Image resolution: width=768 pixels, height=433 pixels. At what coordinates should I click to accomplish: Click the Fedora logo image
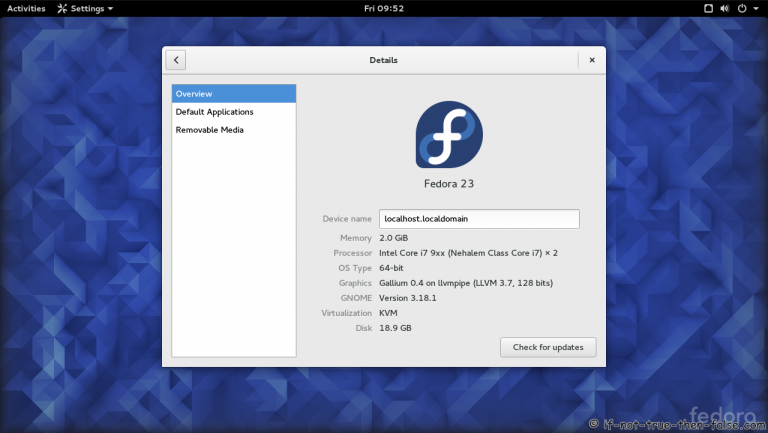[x=449, y=135]
